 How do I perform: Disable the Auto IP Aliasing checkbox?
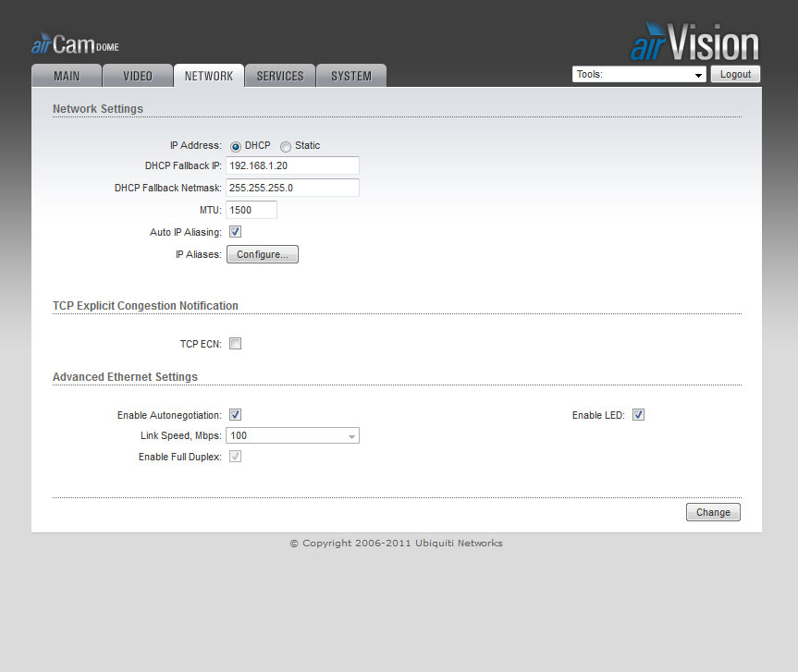click(x=235, y=232)
